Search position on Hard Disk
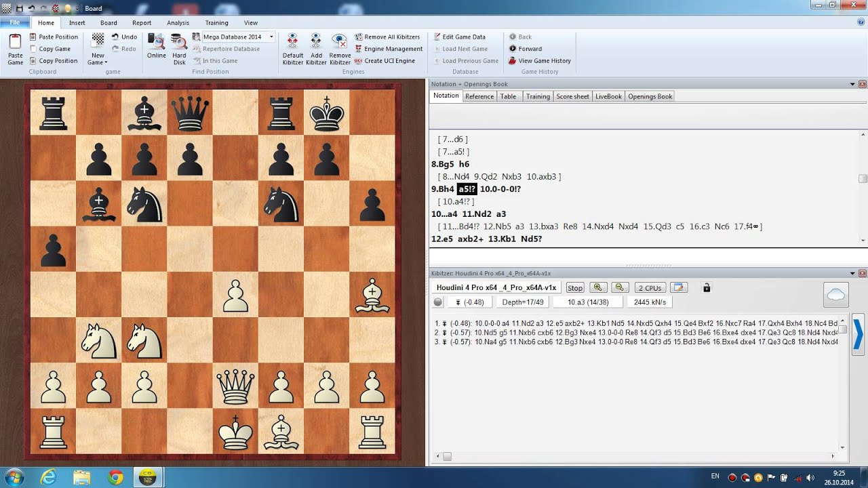Viewport: 868px width, 488px height. coord(179,49)
